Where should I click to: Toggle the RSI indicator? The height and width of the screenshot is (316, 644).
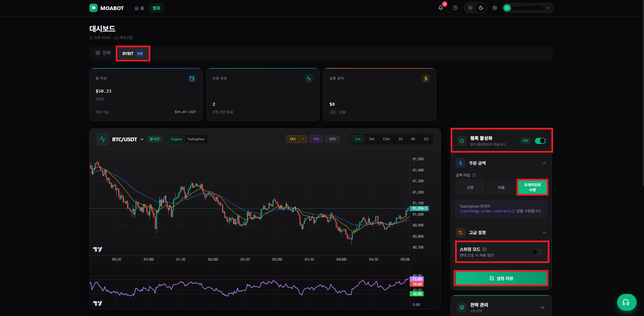pos(316,139)
